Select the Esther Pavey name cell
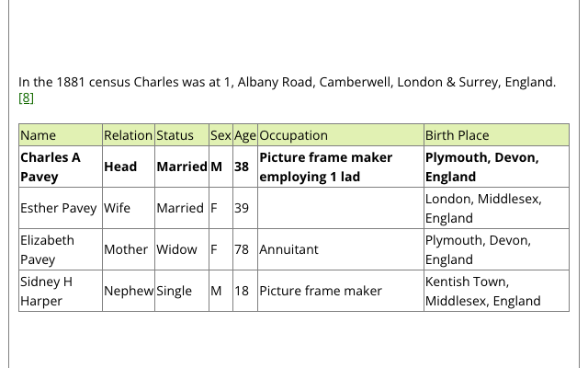This screenshot has height=368, width=588. 61,208
